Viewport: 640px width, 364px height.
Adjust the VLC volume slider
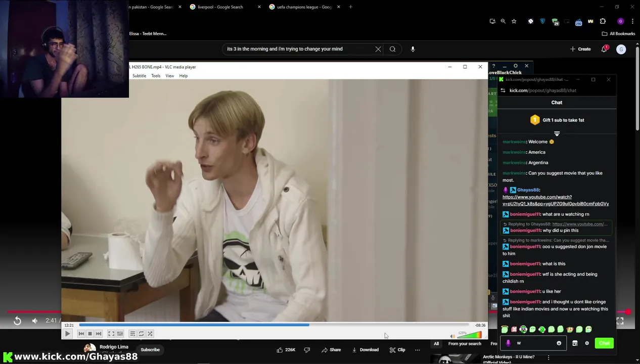click(470, 335)
